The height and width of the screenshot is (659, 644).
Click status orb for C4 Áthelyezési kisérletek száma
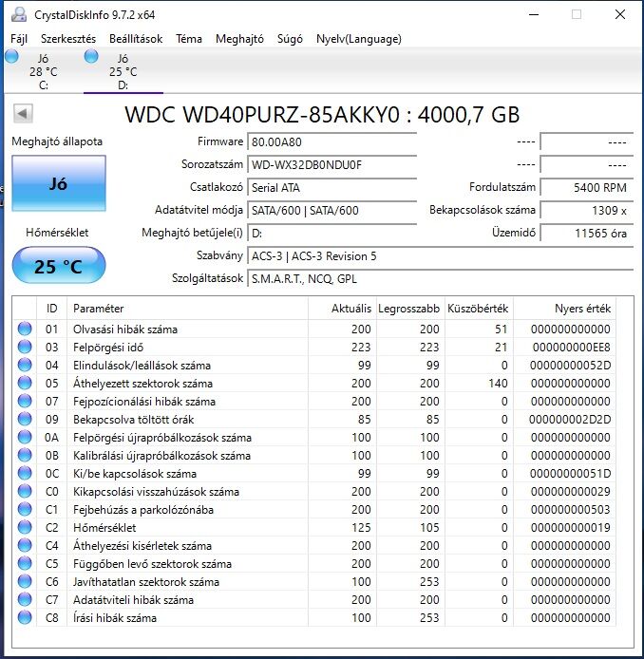point(25,545)
